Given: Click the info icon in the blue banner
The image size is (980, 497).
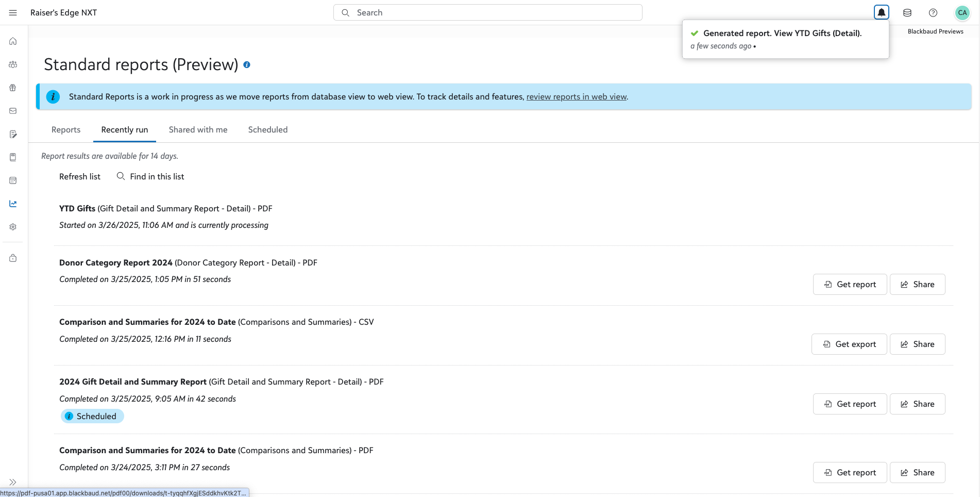Looking at the screenshot, I should click(53, 96).
